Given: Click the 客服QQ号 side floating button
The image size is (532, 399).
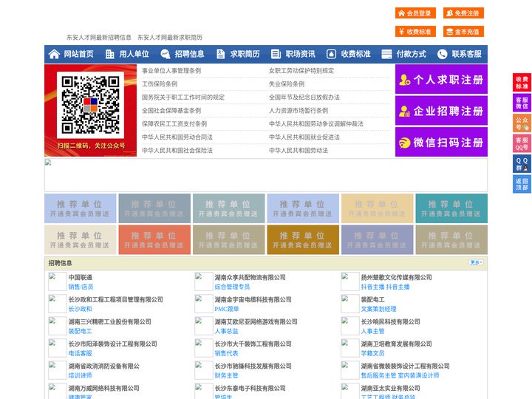Looking at the screenshot, I should pos(522,143).
